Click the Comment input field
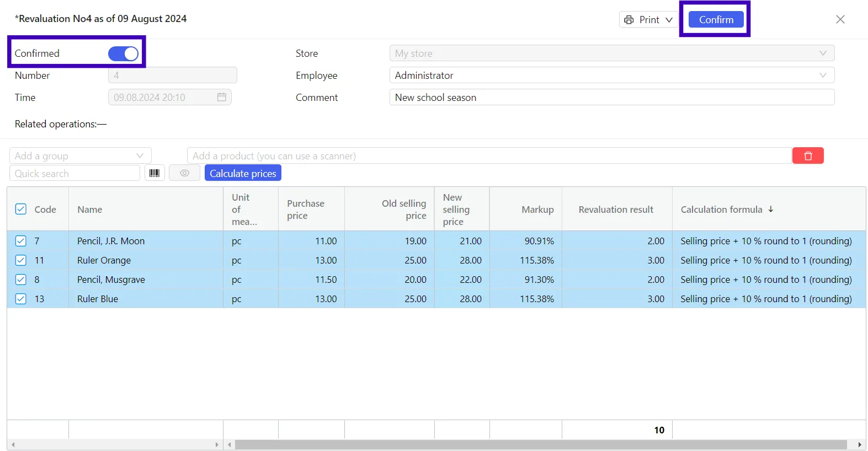 [612, 98]
